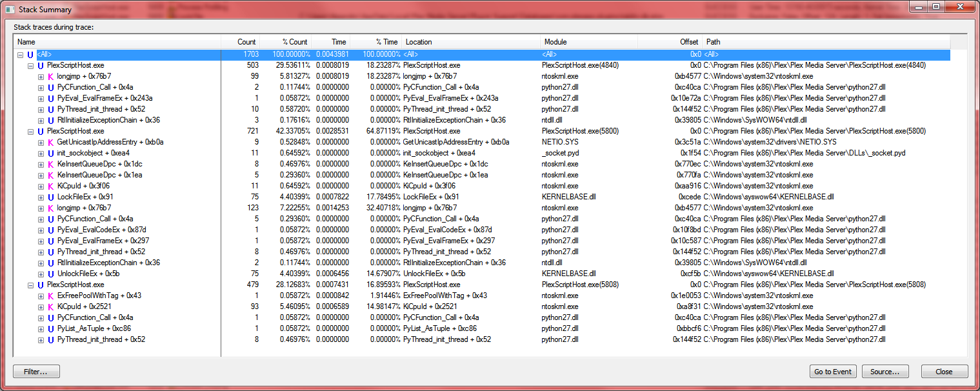Click the U icon next to PyEval_EvalCodeEx + 0x87d
Screen dimensions: 980x391
pos(51,230)
